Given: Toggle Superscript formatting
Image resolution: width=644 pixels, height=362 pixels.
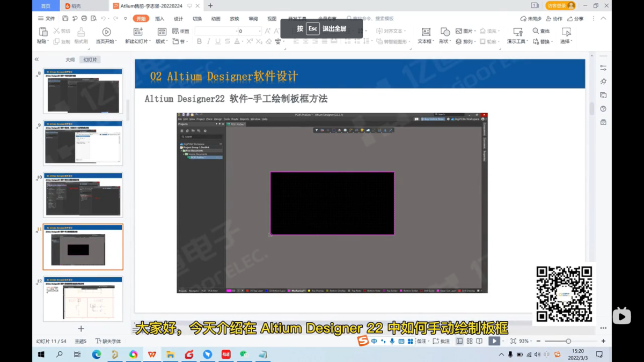Looking at the screenshot, I should [x=250, y=41].
